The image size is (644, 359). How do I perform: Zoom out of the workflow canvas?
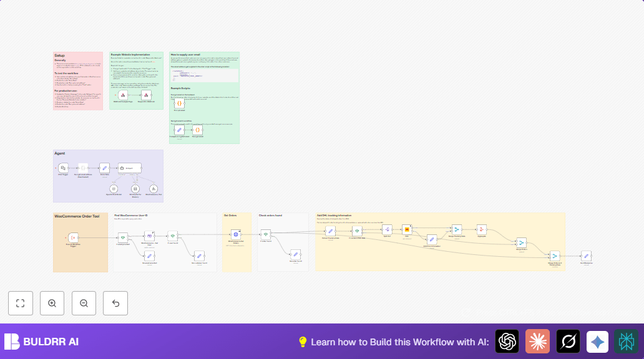tap(84, 303)
